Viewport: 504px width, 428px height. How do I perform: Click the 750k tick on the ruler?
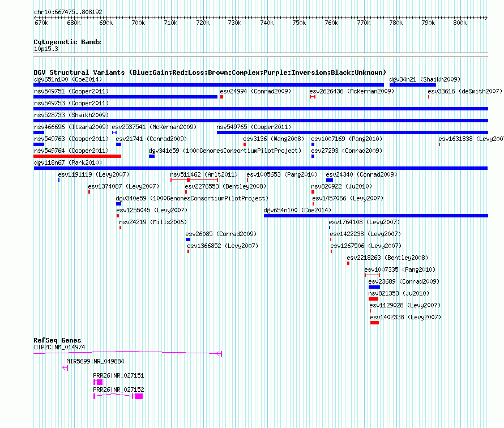point(299,23)
